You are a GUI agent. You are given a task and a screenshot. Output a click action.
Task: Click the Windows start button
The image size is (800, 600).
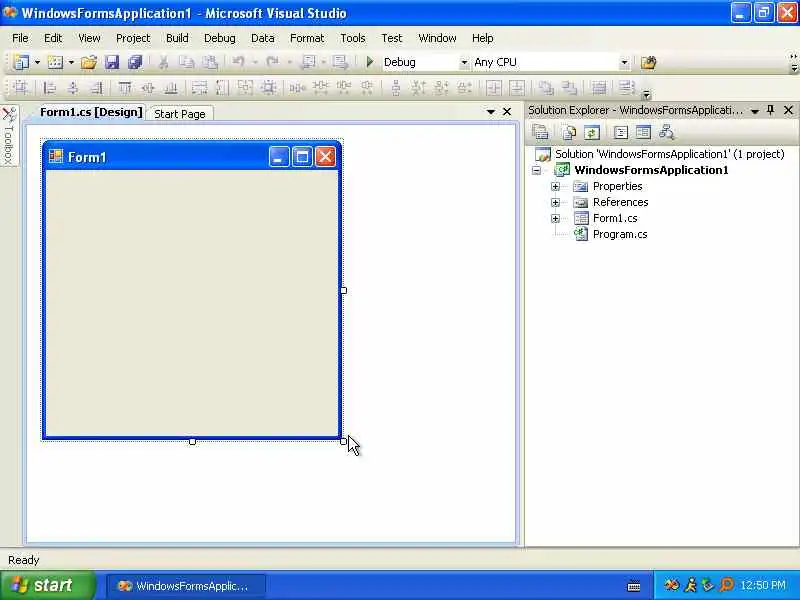[47, 585]
